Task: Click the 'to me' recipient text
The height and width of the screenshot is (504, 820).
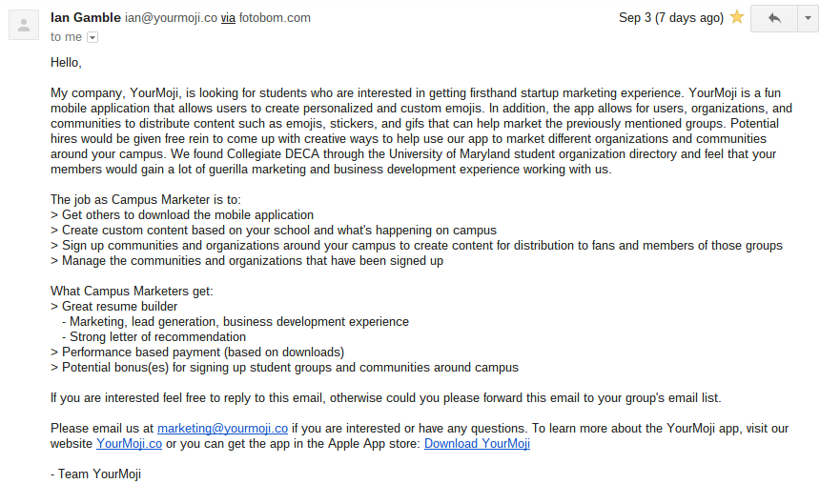Action: (66, 37)
